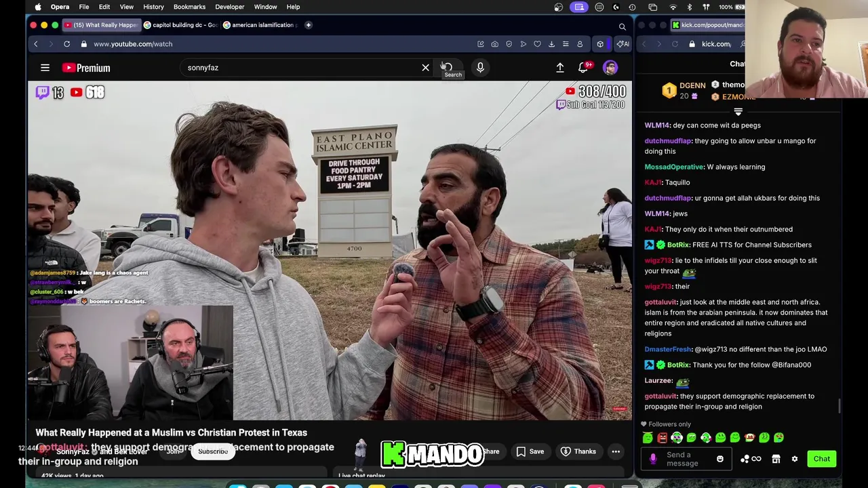Switch to american islamification tab
The height and width of the screenshot is (488, 868).
260,25
